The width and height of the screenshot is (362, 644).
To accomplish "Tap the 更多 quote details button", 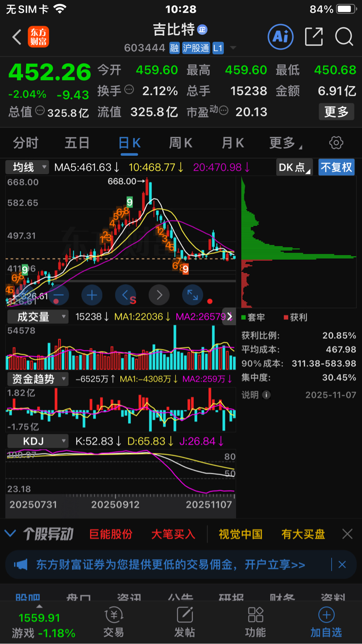I will click(x=337, y=112).
